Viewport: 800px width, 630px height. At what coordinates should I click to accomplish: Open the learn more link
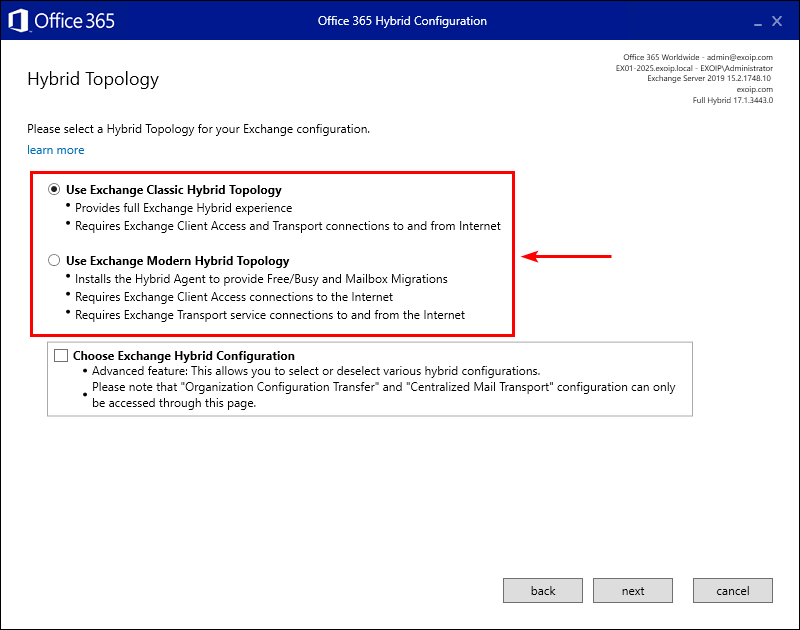pos(55,149)
